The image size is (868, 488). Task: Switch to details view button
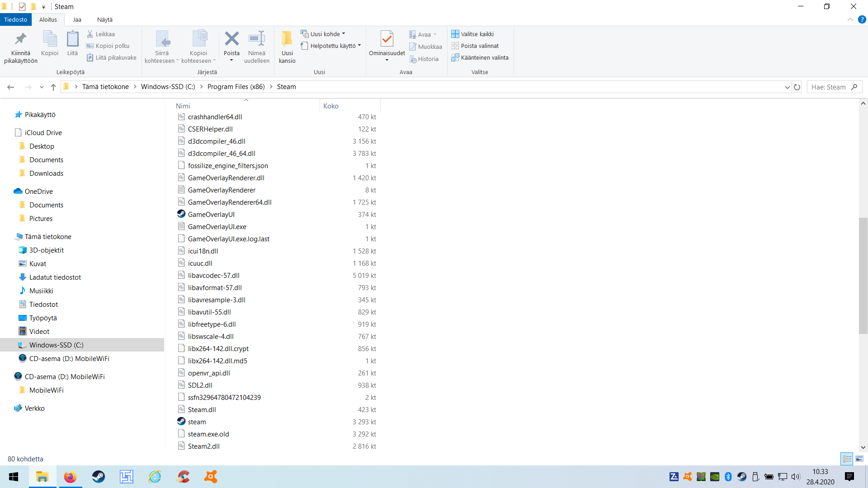point(847,459)
